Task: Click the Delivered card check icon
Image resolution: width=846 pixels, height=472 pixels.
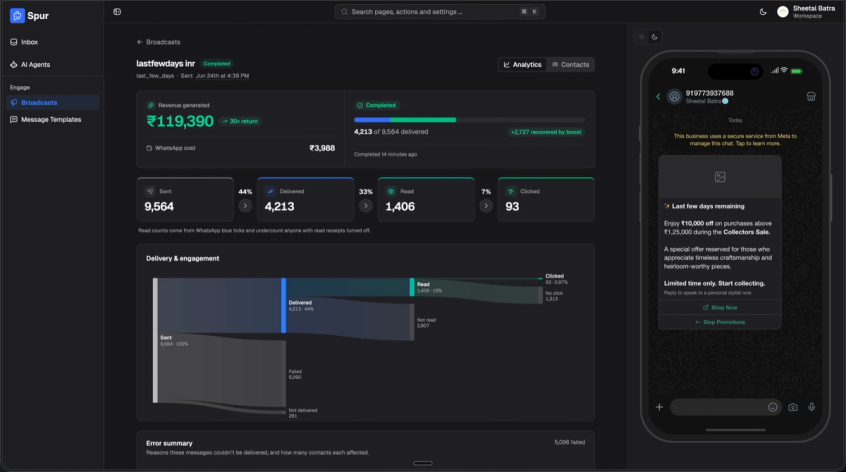Action: (270, 191)
